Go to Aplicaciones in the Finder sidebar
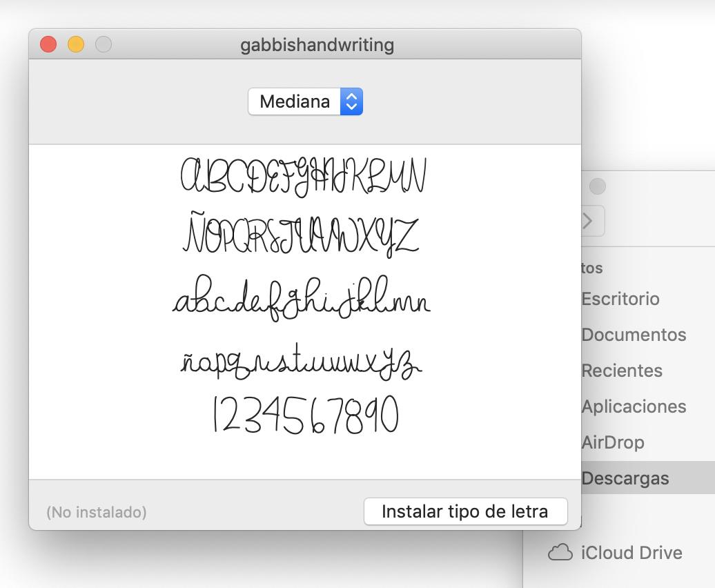The width and height of the screenshot is (715, 588). point(634,406)
